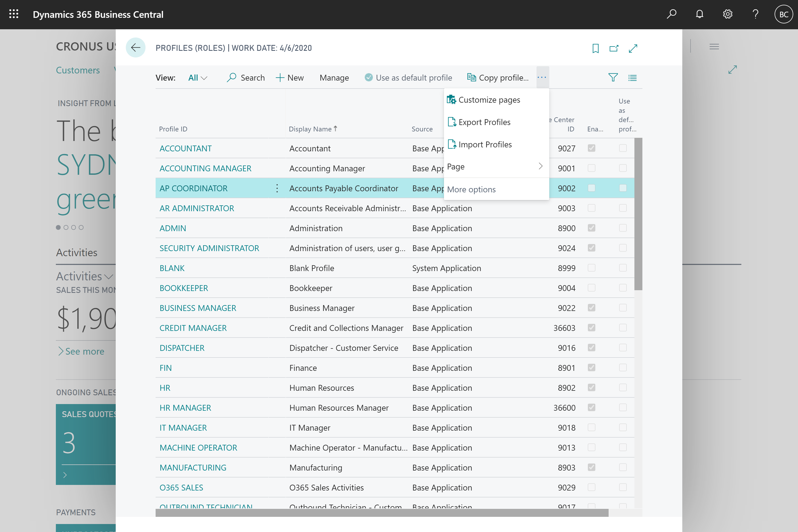Click the Use as default profile button
This screenshot has height=532, width=798.
[410, 77]
